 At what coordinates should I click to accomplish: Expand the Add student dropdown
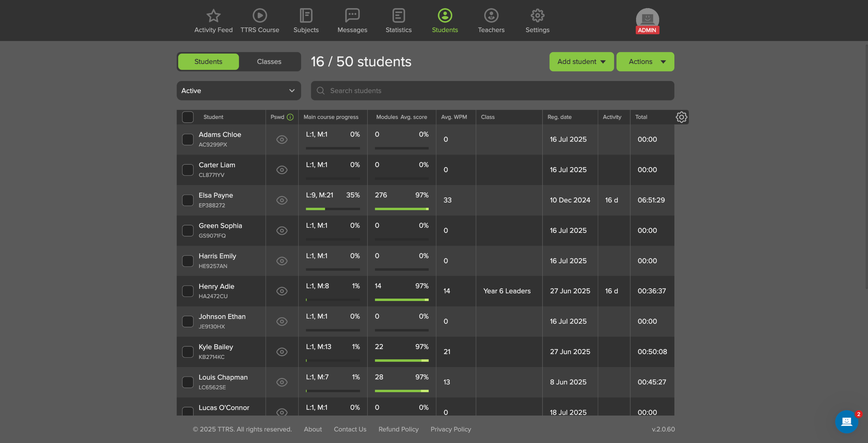pyautogui.click(x=581, y=62)
